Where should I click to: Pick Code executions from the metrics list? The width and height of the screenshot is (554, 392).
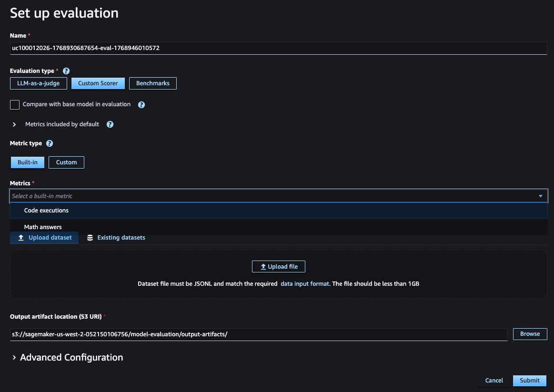click(x=279, y=211)
